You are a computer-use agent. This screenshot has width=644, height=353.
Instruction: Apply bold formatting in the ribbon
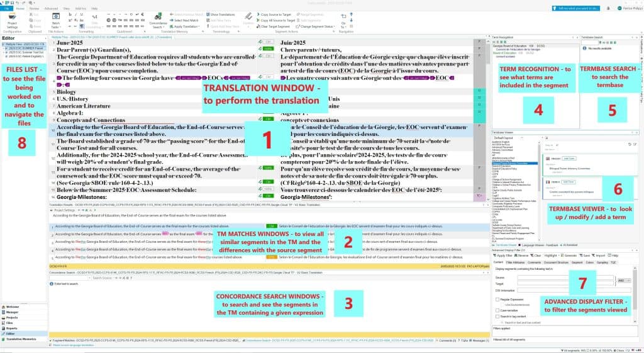[x=71, y=14]
